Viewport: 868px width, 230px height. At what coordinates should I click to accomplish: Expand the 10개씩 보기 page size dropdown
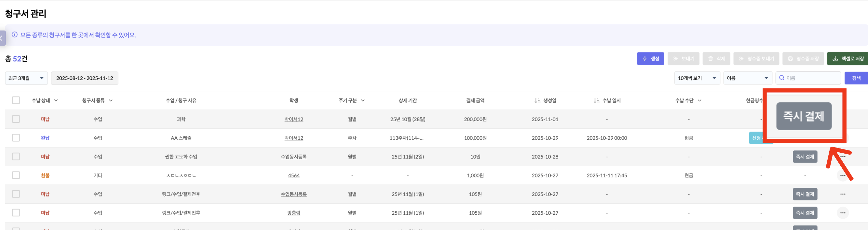(697, 78)
